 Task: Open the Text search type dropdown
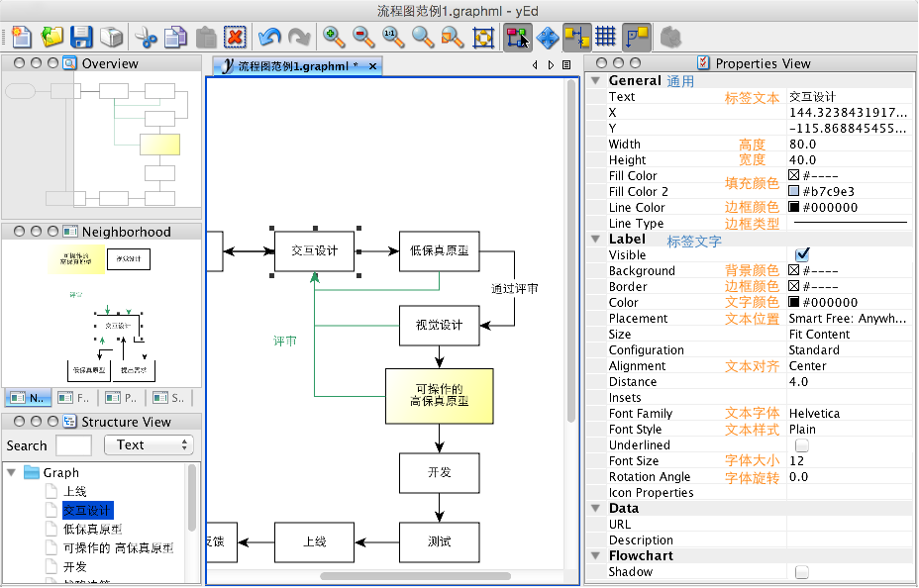point(148,444)
